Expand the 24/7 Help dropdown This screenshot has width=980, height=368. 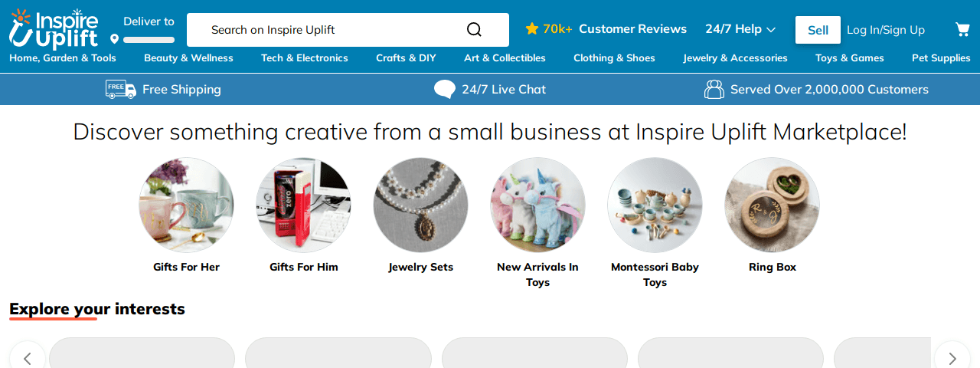(740, 29)
